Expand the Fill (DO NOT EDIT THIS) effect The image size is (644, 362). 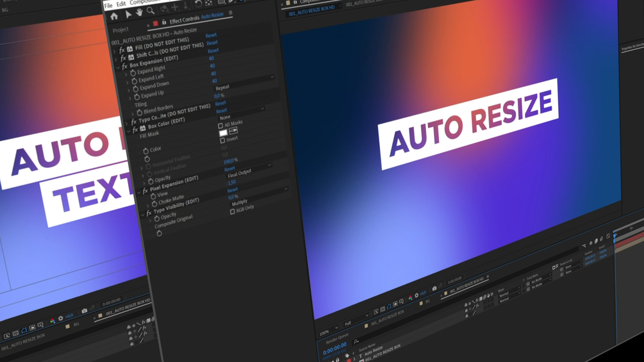pyautogui.click(x=115, y=51)
